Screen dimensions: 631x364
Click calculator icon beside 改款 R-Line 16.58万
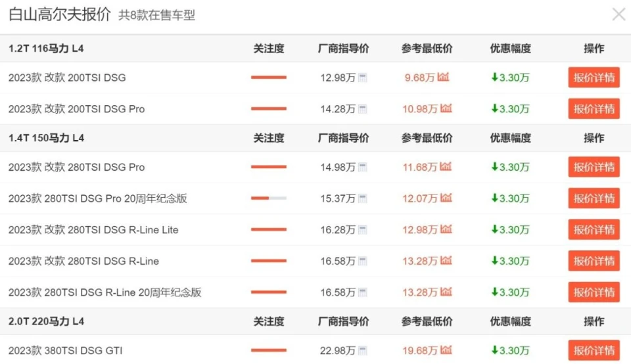363,261
